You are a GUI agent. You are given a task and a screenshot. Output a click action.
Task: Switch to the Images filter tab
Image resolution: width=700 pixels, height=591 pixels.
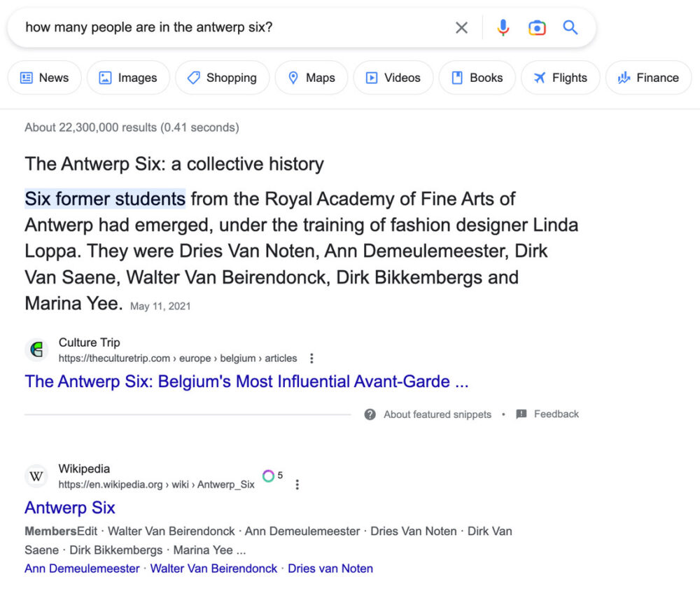128,78
